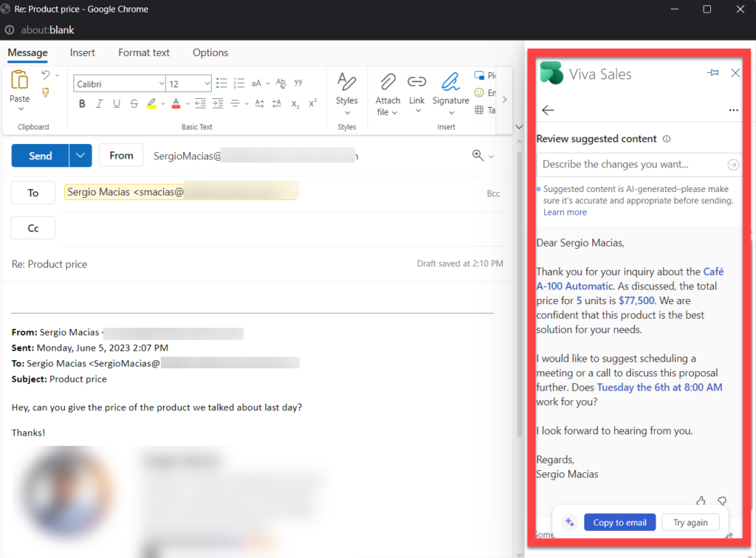Expand ribbon overflow with right chevron
The width and height of the screenshot is (756, 558).
[505, 99]
